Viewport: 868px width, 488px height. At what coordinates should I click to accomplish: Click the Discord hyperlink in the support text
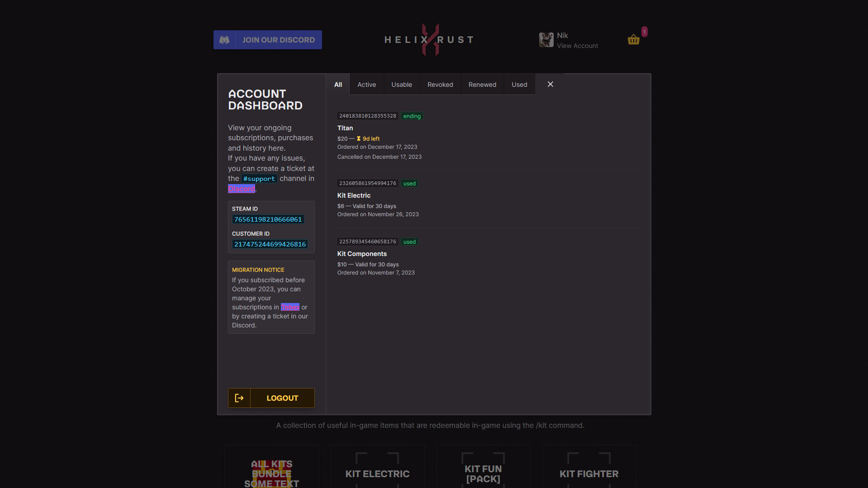tap(241, 189)
